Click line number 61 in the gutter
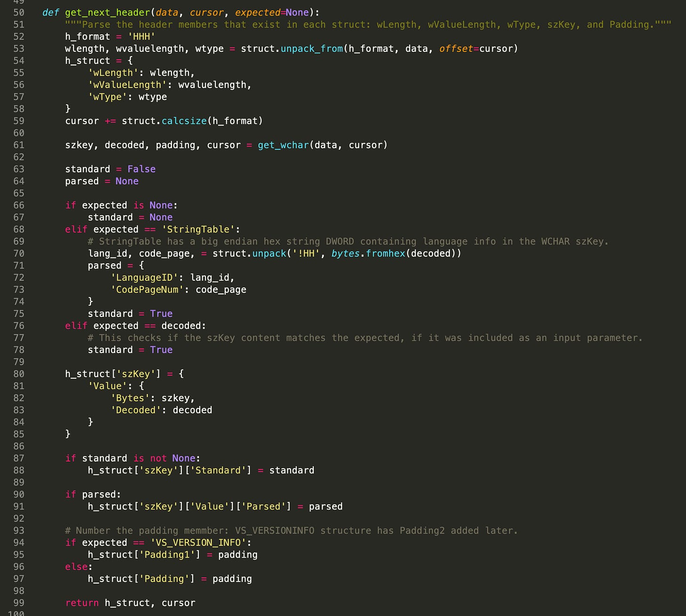The width and height of the screenshot is (686, 616). point(18,145)
